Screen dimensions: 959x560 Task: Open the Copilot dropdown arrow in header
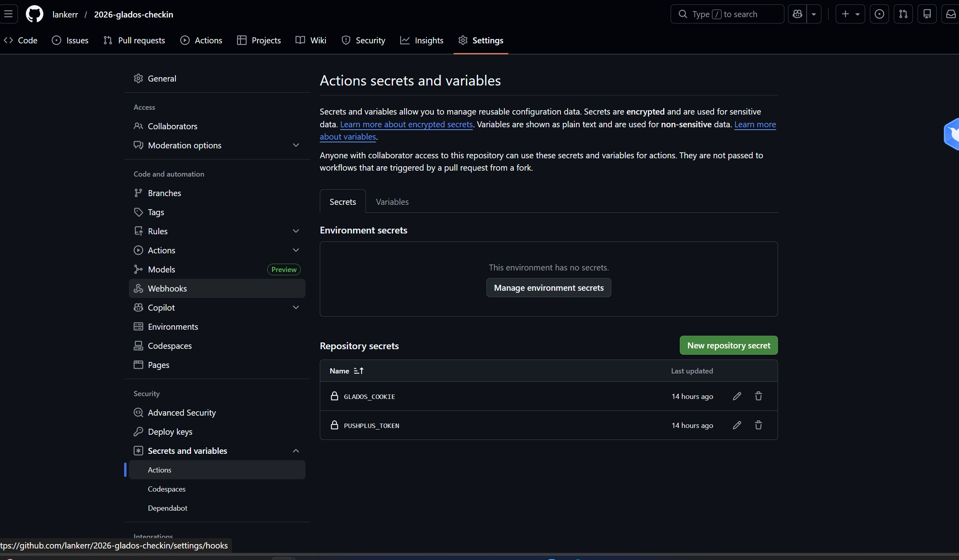(814, 14)
